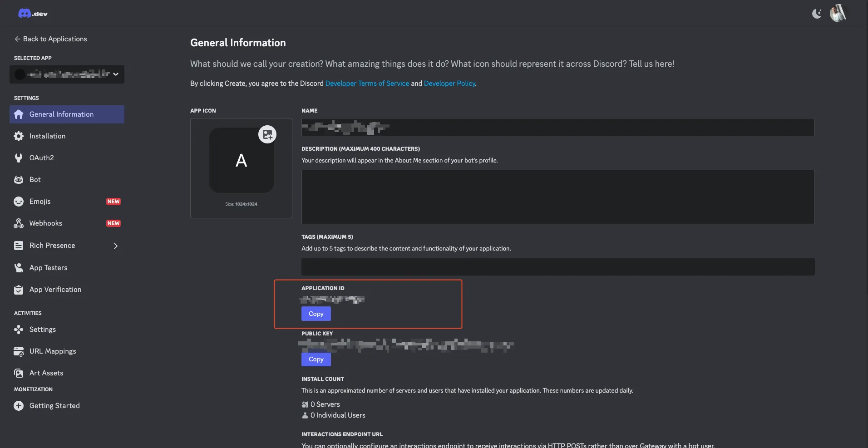Image resolution: width=868 pixels, height=448 pixels.
Task: Focus the Tags input field
Action: click(x=557, y=267)
